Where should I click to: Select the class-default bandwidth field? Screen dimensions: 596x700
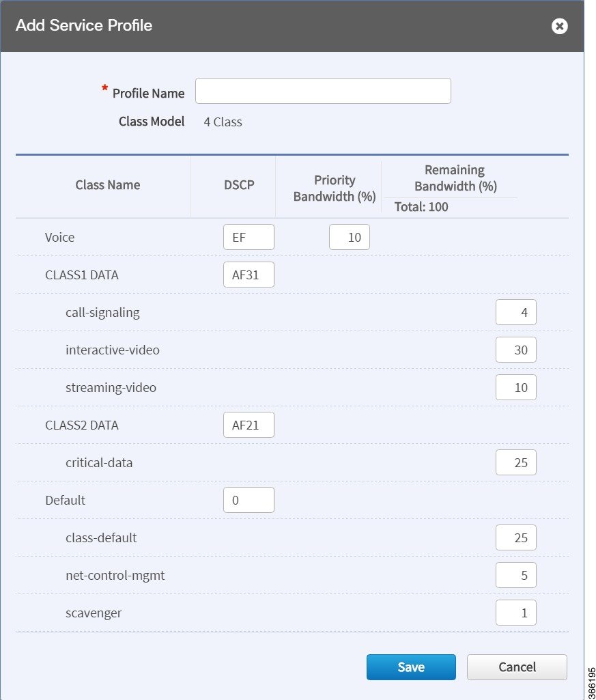point(515,537)
